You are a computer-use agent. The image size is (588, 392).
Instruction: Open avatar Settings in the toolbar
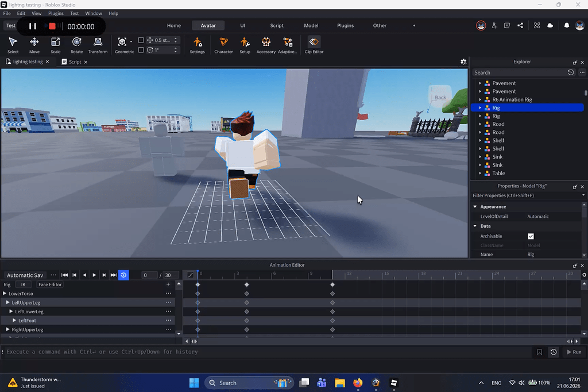point(198,45)
